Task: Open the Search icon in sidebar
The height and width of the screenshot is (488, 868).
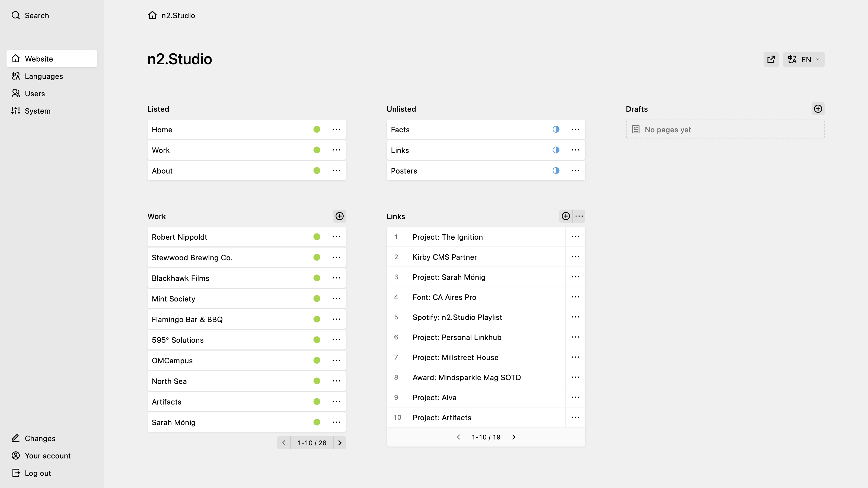Action: (15, 15)
